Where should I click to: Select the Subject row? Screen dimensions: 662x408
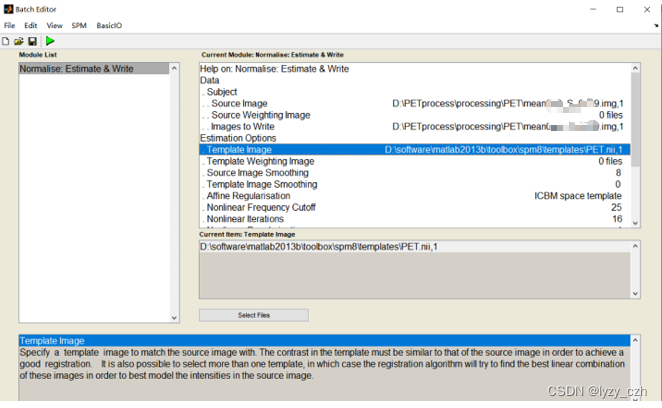(x=415, y=92)
